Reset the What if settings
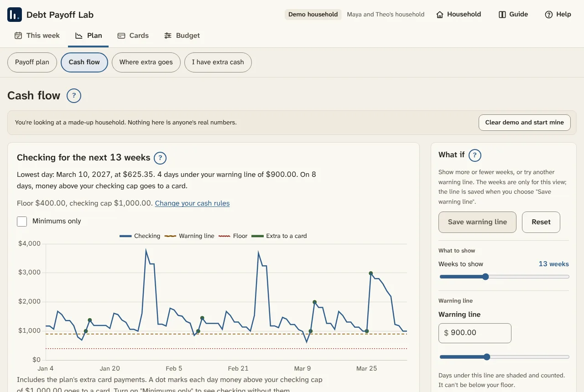Viewport: 584px width, 392px height. tap(541, 222)
